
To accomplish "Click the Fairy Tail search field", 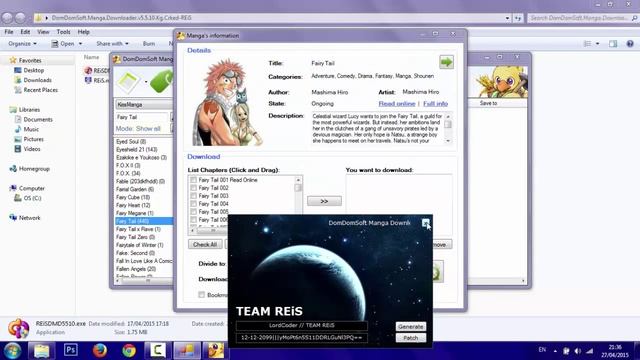I will 142,117.
